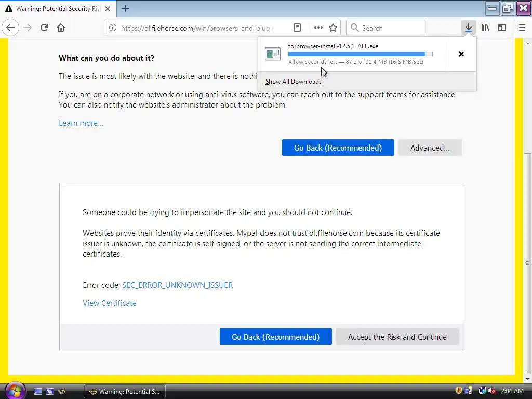The image size is (532, 399).
Task: Close the Warning tab
Action: [x=108, y=9]
